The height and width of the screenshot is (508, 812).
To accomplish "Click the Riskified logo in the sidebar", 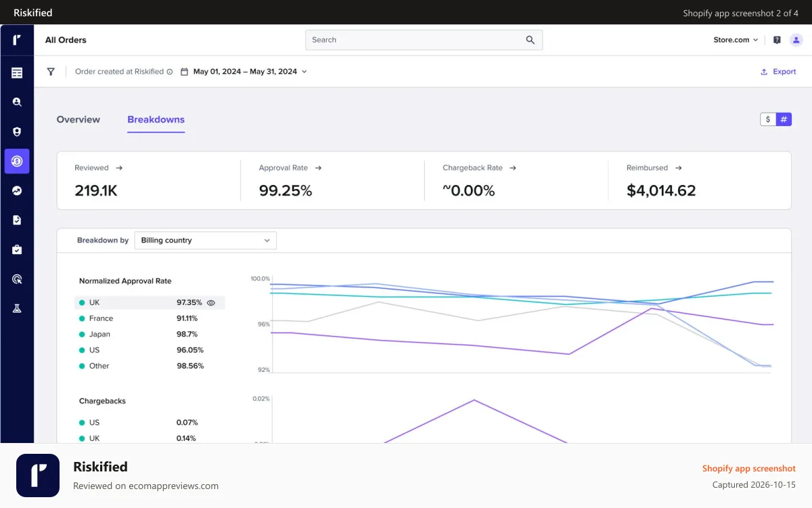I will (x=17, y=40).
